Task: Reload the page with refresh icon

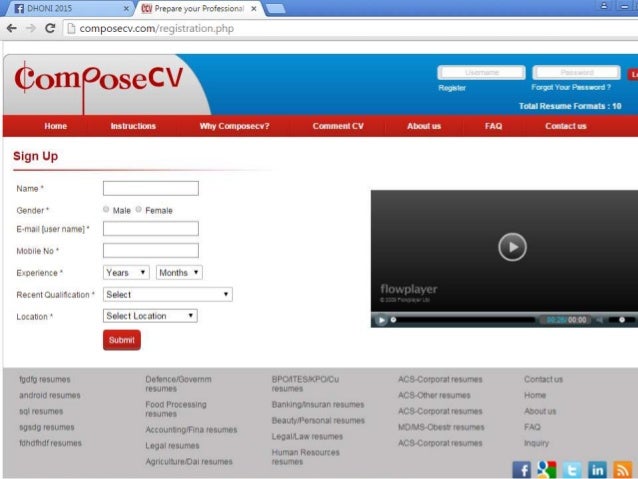Action: click(x=50, y=28)
